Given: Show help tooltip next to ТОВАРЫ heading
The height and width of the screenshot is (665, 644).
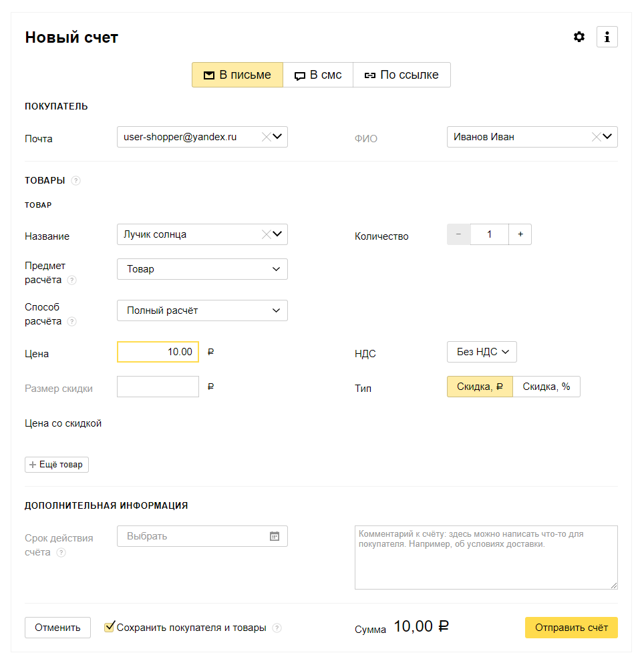Looking at the screenshot, I should click(75, 181).
